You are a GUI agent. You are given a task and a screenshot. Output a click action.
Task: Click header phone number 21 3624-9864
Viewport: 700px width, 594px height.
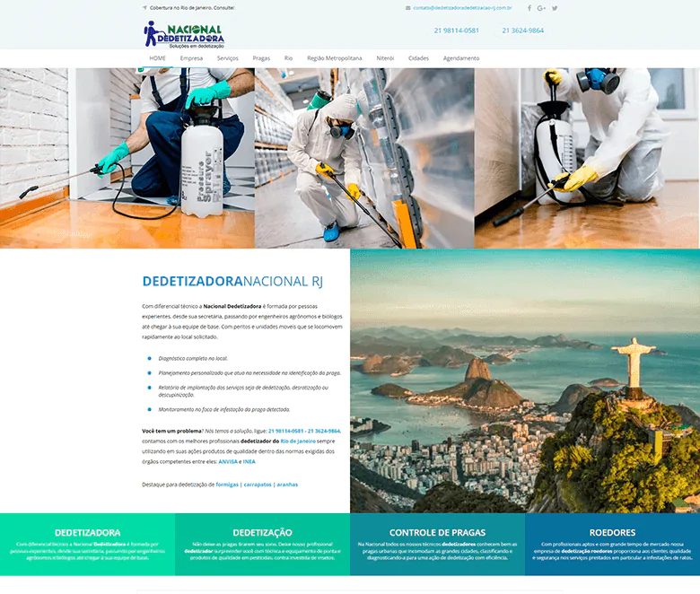coord(523,31)
